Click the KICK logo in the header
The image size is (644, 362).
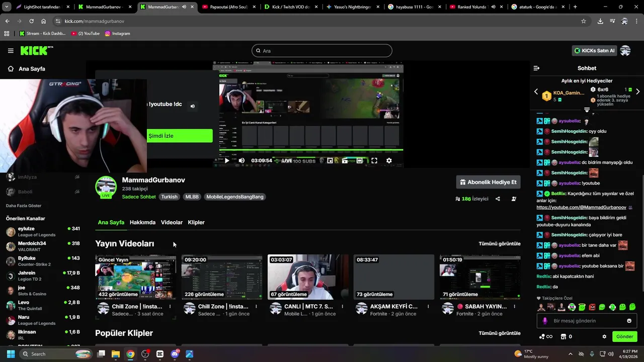[x=36, y=50]
